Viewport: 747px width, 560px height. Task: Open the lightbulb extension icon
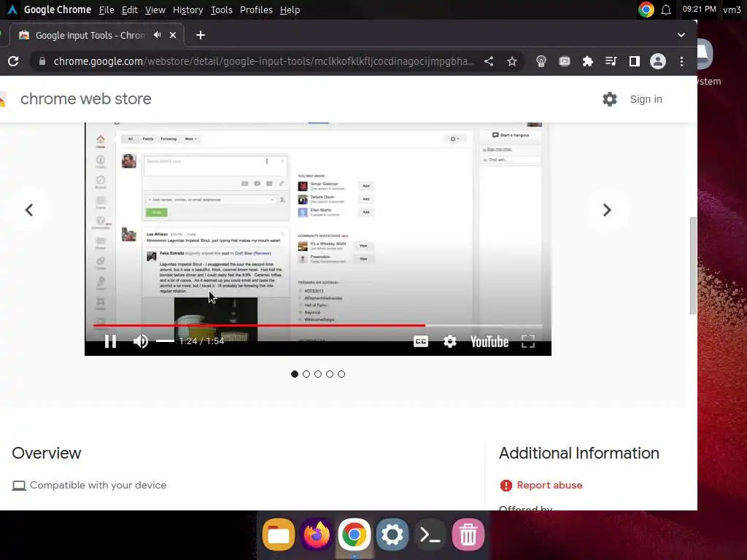pos(541,61)
